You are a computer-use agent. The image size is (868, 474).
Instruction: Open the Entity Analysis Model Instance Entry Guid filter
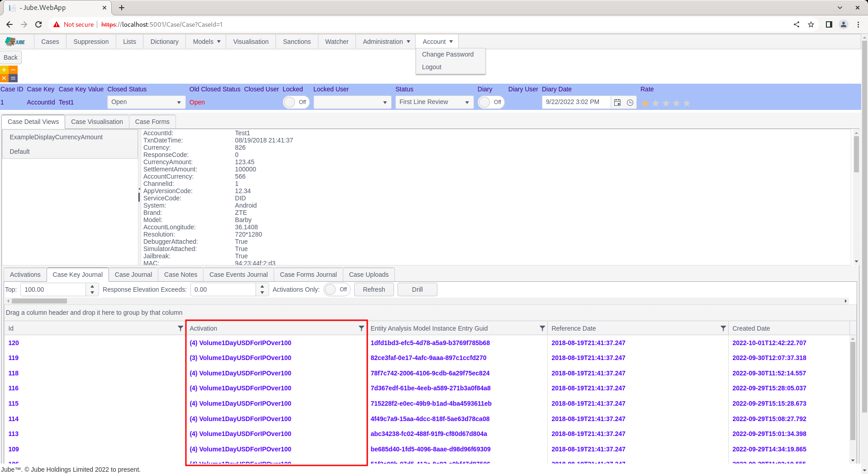(542, 328)
